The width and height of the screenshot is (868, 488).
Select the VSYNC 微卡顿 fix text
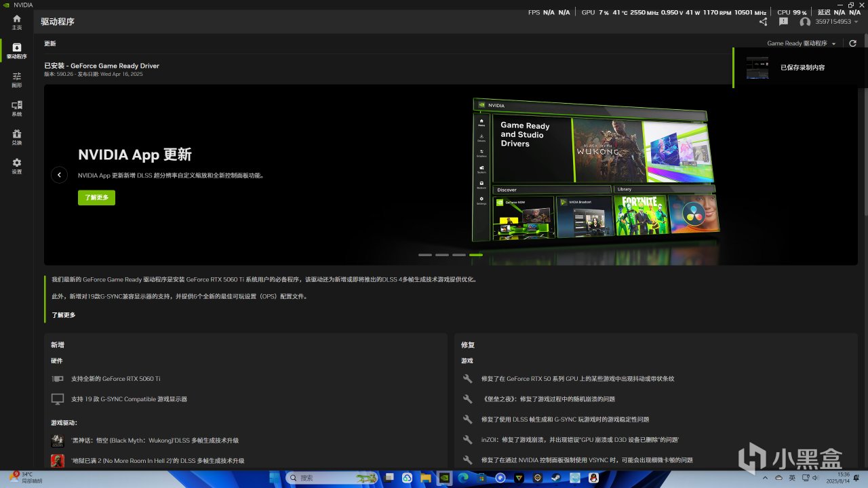point(587,460)
